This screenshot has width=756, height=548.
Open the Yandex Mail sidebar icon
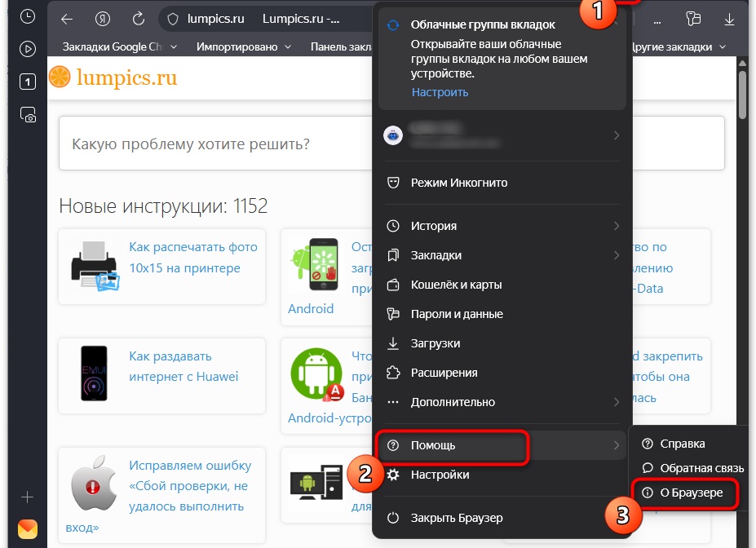point(28,529)
